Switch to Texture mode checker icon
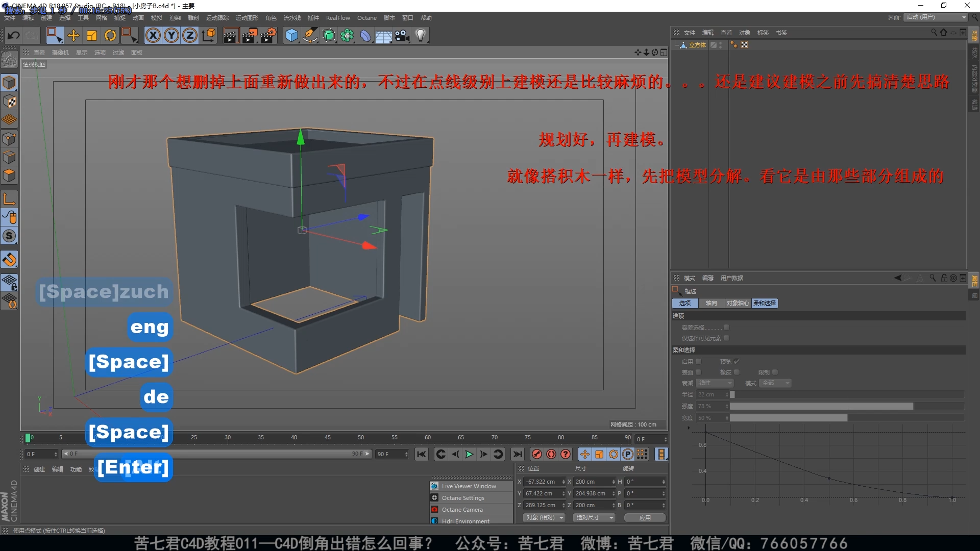Screen dimensions: 980x551 coord(10,101)
